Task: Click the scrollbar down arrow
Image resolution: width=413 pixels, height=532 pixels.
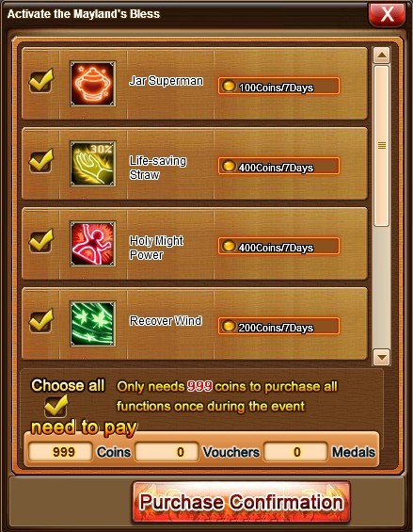Action: 381,357
